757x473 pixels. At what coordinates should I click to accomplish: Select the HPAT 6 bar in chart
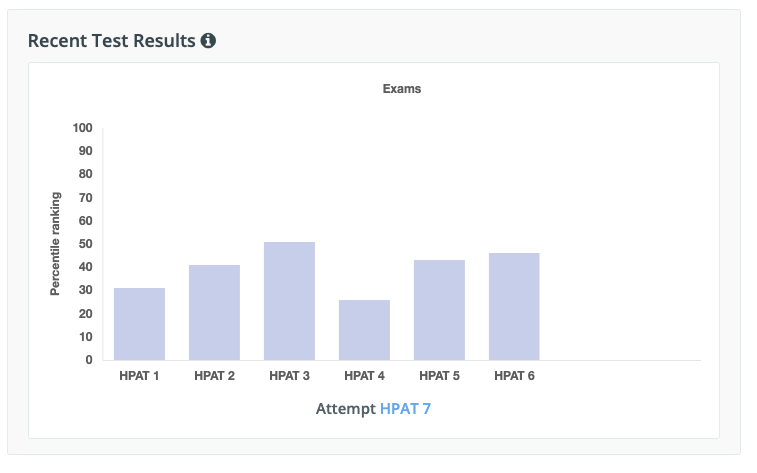[514, 306]
